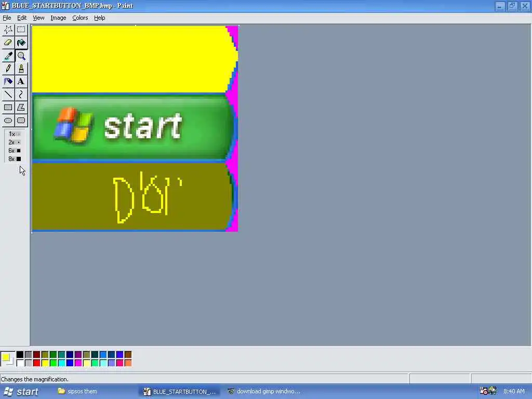Open the File menu

(x=7, y=18)
